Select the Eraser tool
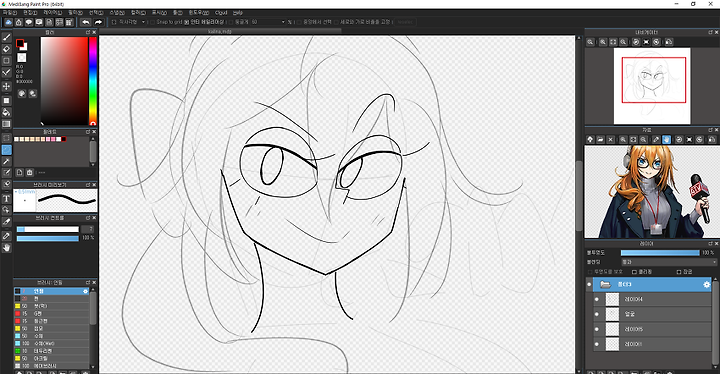Viewport: 720px width, 374px height. click(6, 49)
